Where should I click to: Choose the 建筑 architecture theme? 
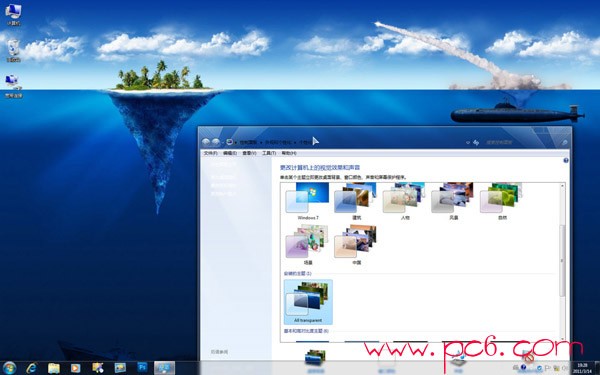click(356, 201)
